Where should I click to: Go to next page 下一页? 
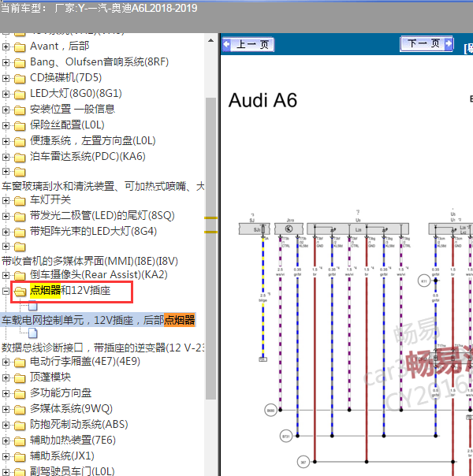point(426,43)
